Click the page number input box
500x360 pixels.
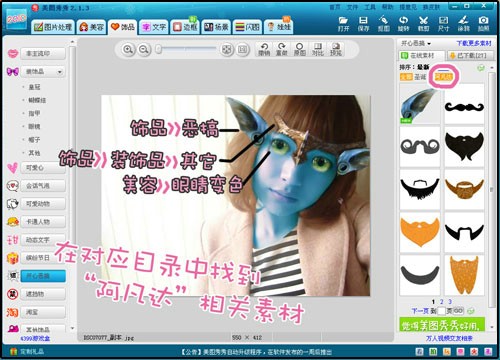pos(441,311)
